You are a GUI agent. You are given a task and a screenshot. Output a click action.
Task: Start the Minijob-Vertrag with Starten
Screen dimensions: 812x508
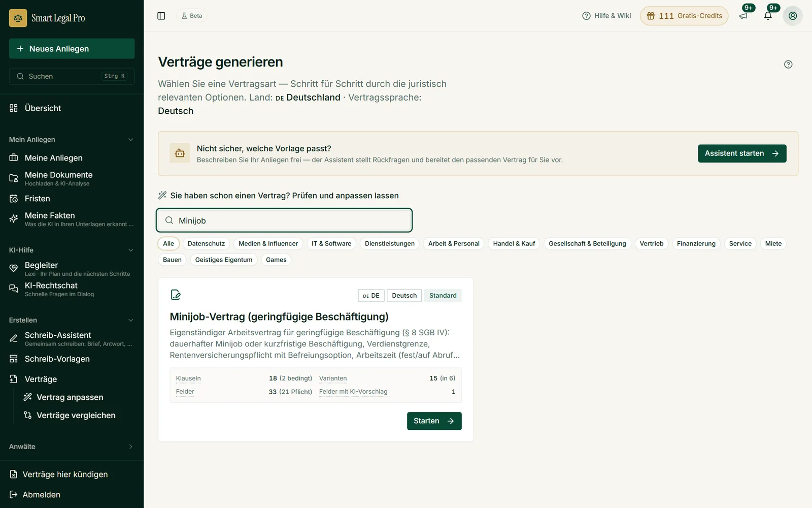pyautogui.click(x=434, y=421)
